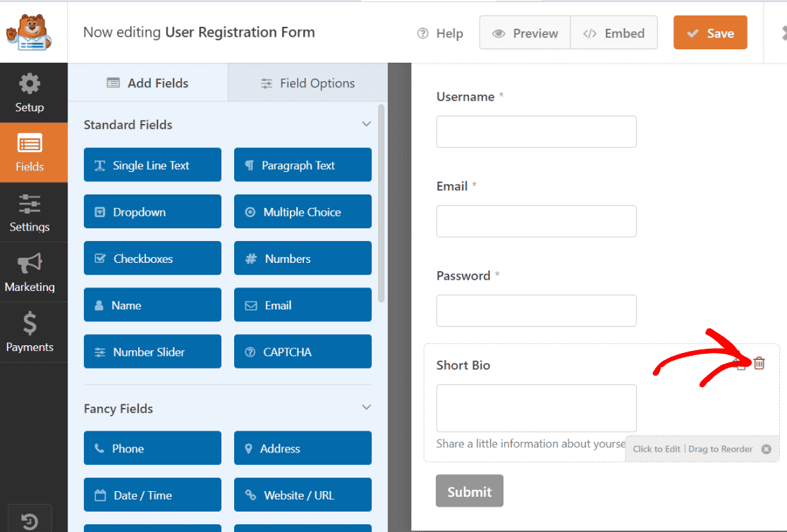Save the User Registration Form
Image resolution: width=787 pixels, height=532 pixels.
710,32
